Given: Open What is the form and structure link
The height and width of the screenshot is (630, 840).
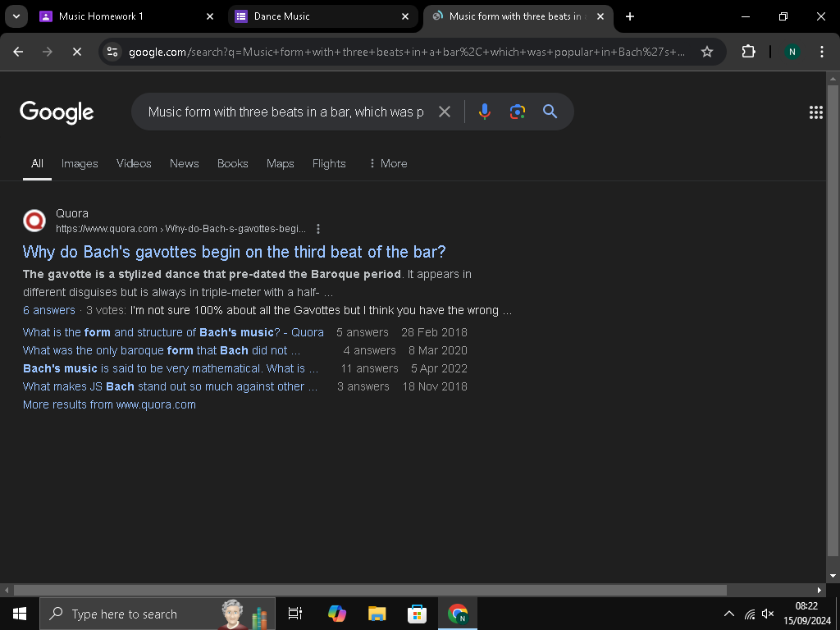Looking at the screenshot, I should 173,333.
